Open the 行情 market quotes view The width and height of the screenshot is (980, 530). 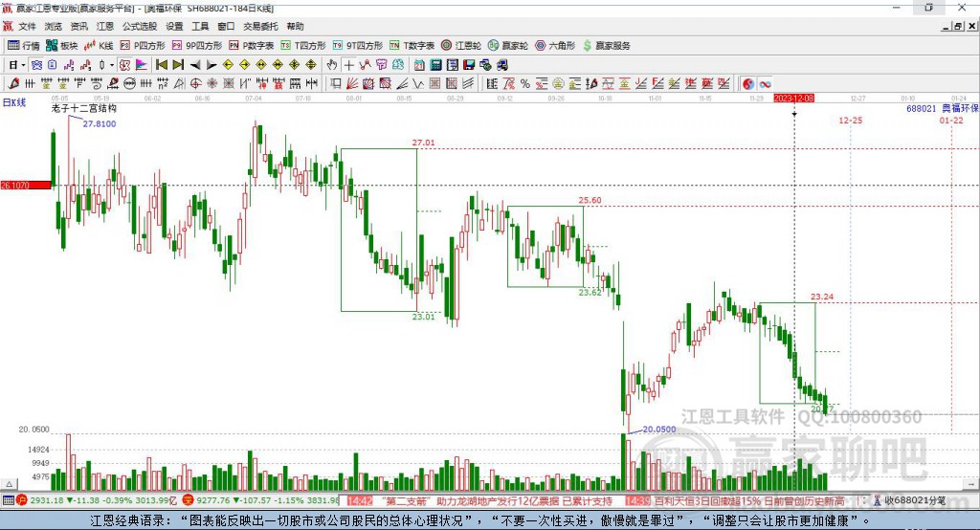[23, 46]
